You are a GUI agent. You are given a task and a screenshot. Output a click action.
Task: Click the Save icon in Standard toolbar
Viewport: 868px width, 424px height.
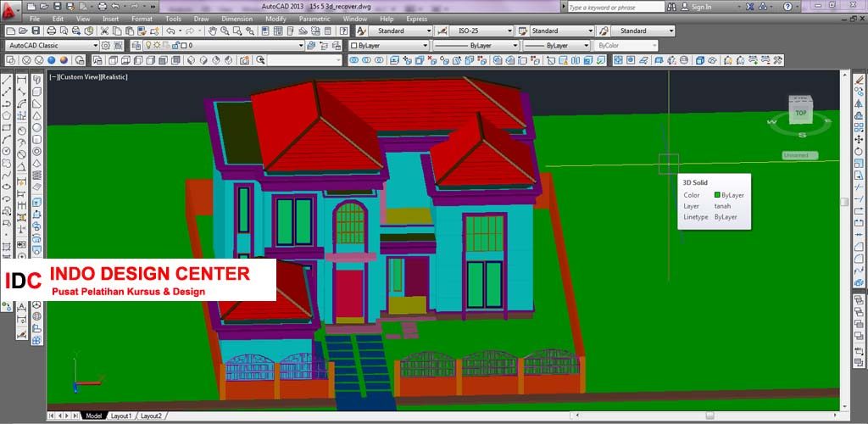36,31
